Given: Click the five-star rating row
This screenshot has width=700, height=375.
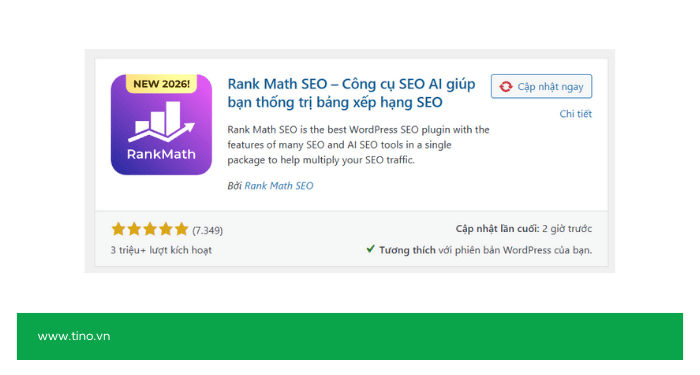Looking at the screenshot, I should coord(150,229).
